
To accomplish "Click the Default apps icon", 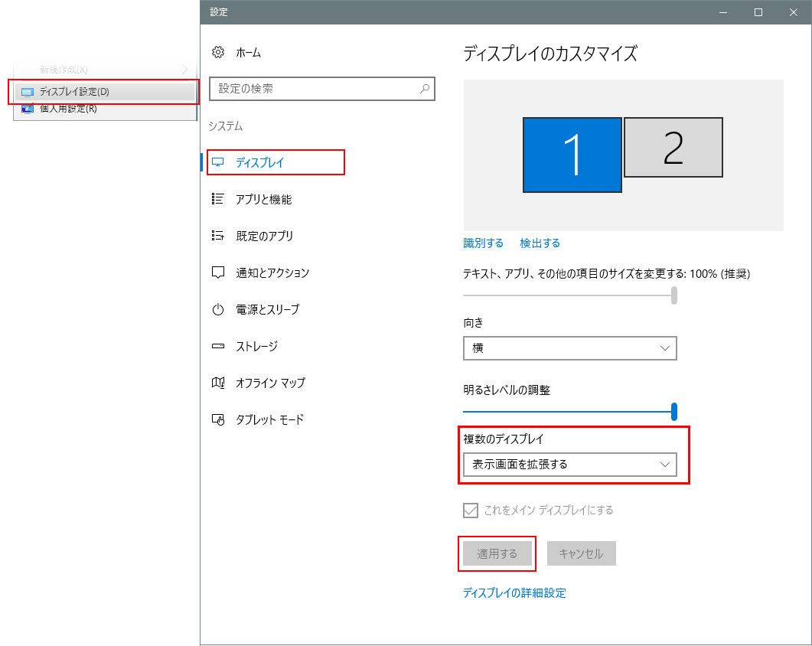I will 218,236.
